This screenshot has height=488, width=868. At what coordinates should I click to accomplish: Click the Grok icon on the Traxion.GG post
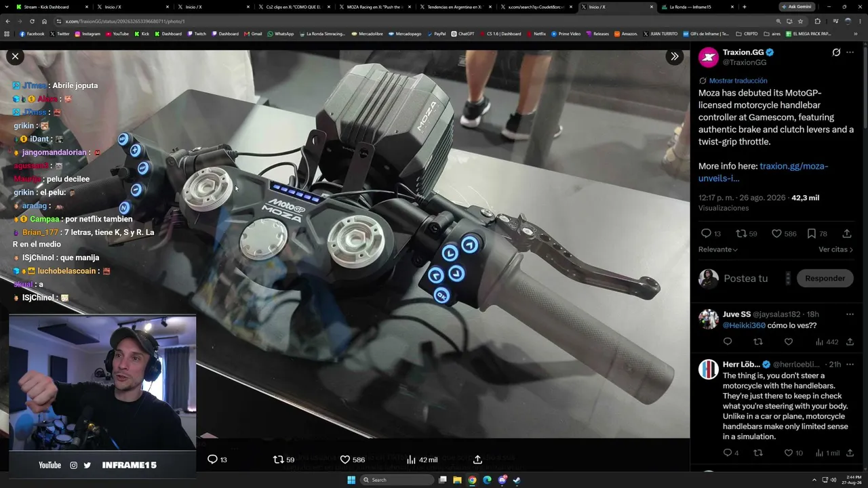click(x=836, y=52)
